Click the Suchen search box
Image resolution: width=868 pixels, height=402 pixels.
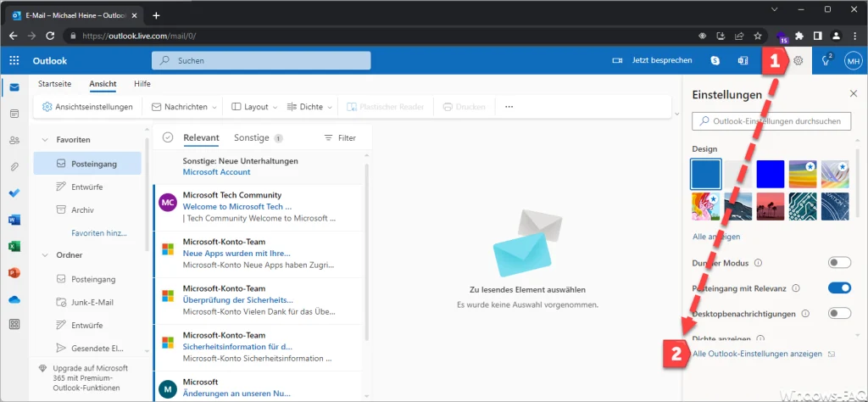(261, 61)
